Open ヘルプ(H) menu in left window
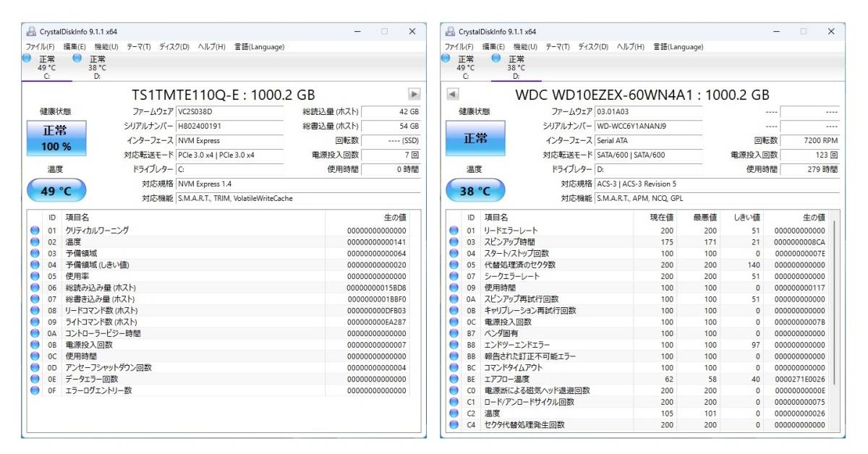This screenshot has height=454, width=868. (x=212, y=47)
